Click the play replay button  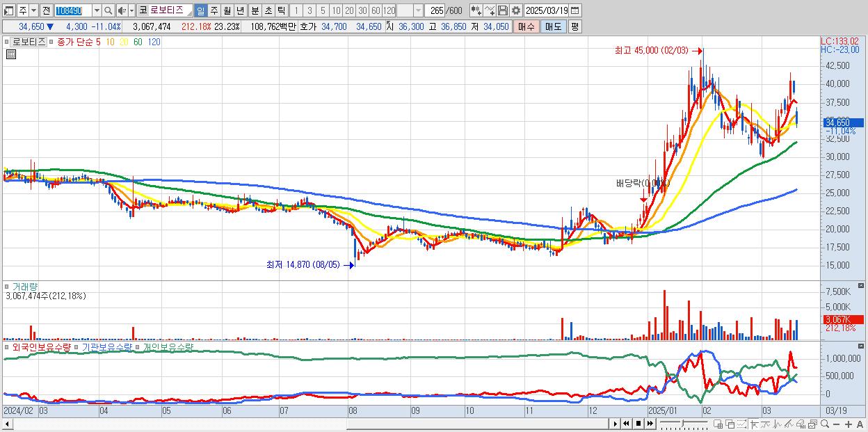[x=615, y=424]
